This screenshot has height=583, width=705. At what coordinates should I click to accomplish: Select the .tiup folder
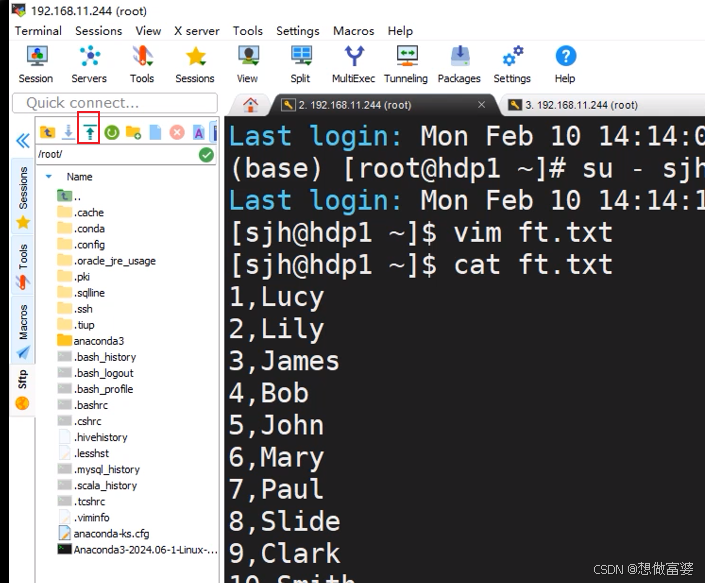tap(76, 325)
